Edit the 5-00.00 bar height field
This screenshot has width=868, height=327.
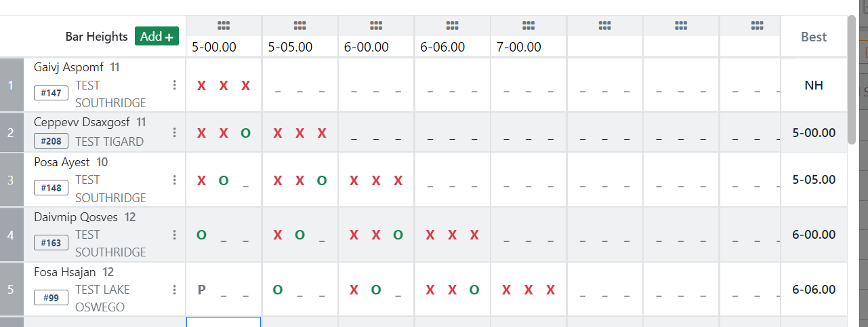point(224,47)
